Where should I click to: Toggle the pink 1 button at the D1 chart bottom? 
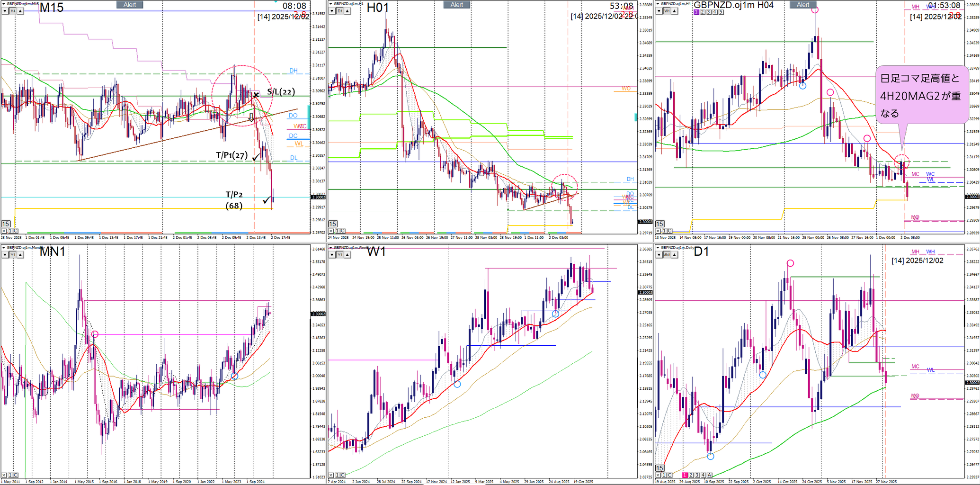tap(685, 475)
